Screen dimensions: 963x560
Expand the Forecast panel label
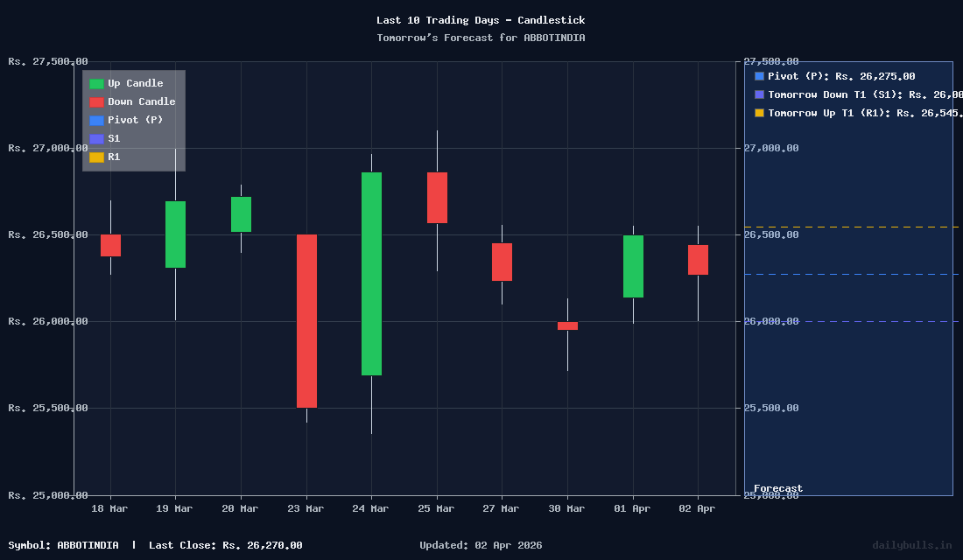[x=777, y=488]
